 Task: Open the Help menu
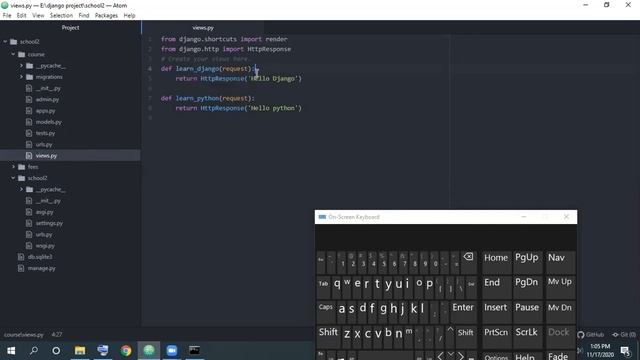(129, 16)
